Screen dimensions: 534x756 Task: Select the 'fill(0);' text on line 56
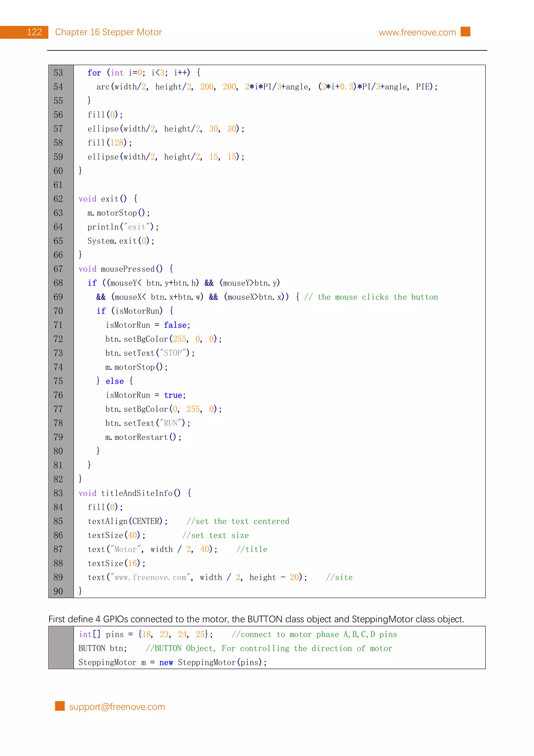tap(105, 115)
